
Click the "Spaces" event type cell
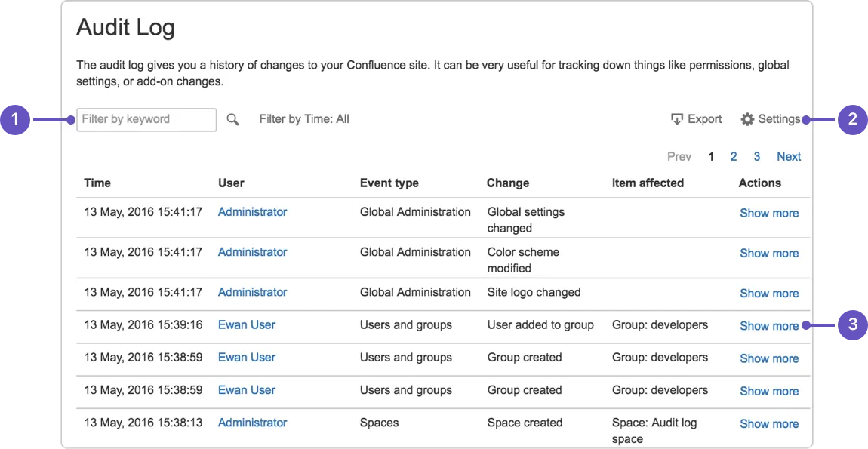tap(379, 423)
